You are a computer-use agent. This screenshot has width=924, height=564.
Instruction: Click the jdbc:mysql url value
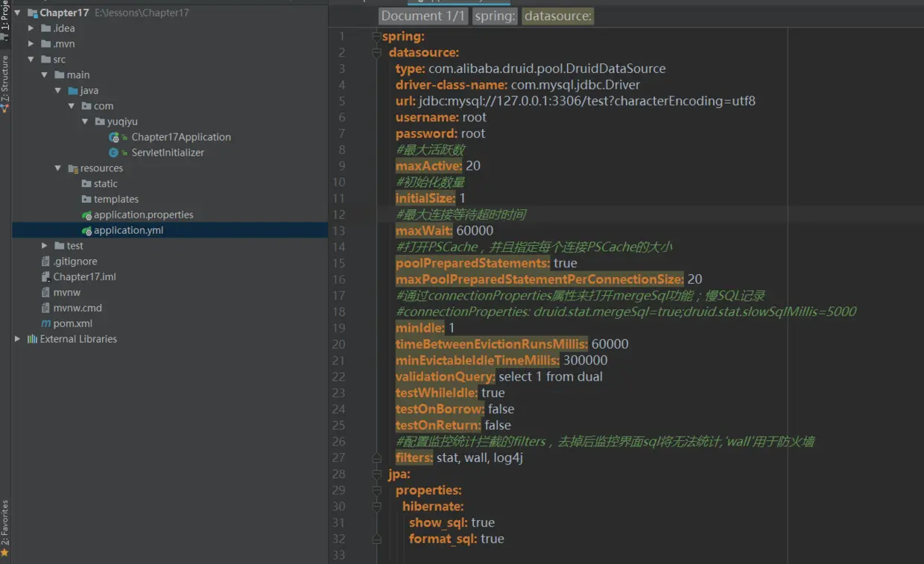coord(587,101)
